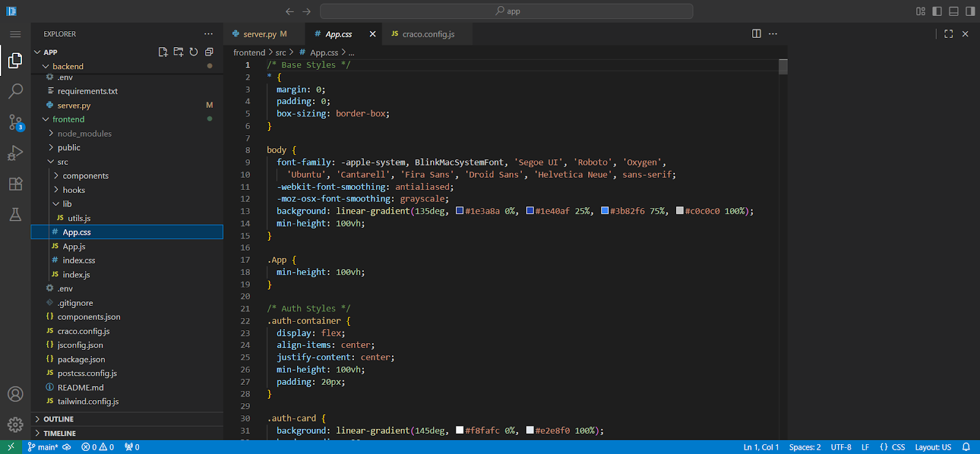Change language mode CSS
The height and width of the screenshot is (454, 980).
pyautogui.click(x=892, y=447)
